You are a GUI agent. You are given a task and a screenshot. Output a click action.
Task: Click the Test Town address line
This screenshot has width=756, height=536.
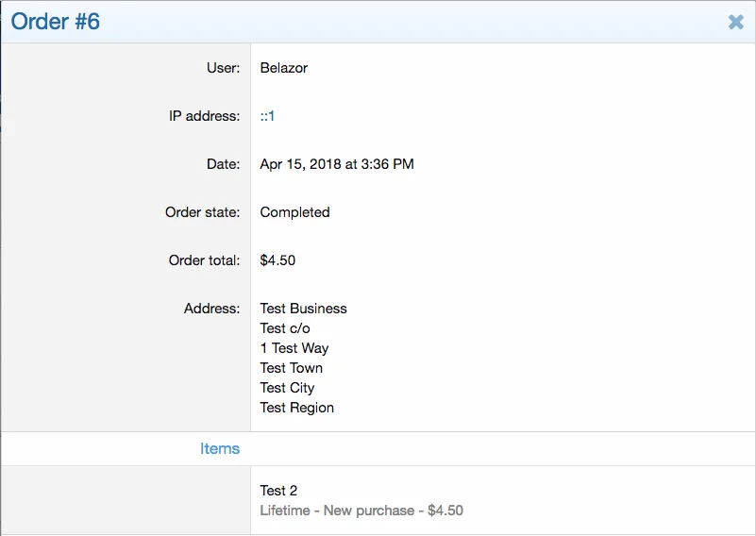tap(292, 368)
